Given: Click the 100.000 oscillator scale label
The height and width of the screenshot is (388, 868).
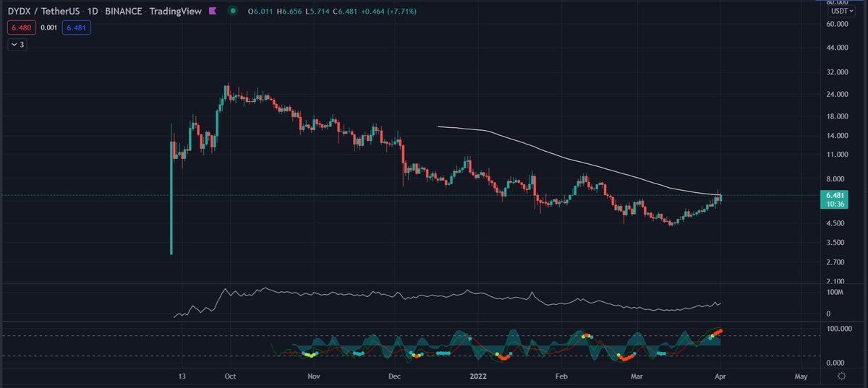Looking at the screenshot, I should 839,329.
